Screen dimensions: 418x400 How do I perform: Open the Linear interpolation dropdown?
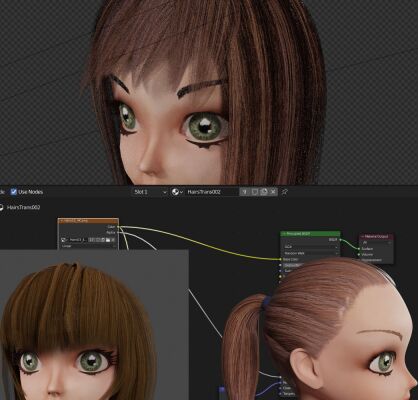[x=88, y=246]
